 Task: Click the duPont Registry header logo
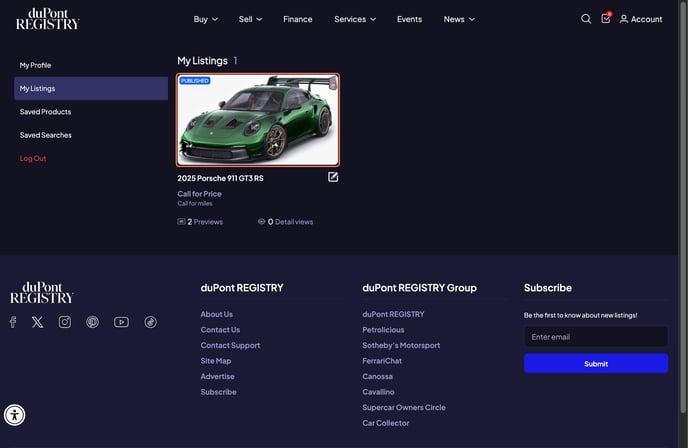pyautogui.click(x=48, y=19)
